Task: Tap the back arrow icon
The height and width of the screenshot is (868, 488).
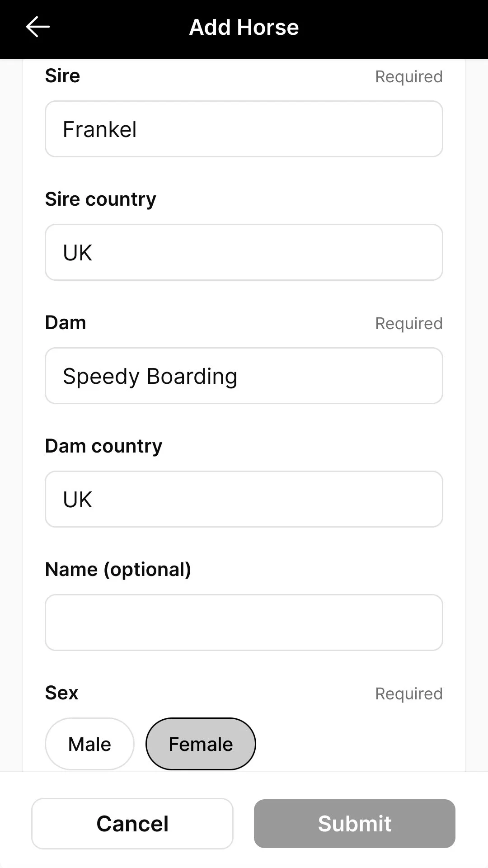Action: (38, 27)
